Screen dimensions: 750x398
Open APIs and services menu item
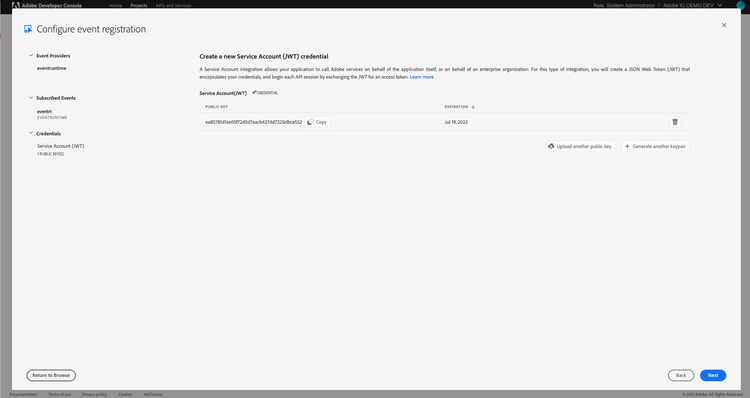pyautogui.click(x=173, y=5)
